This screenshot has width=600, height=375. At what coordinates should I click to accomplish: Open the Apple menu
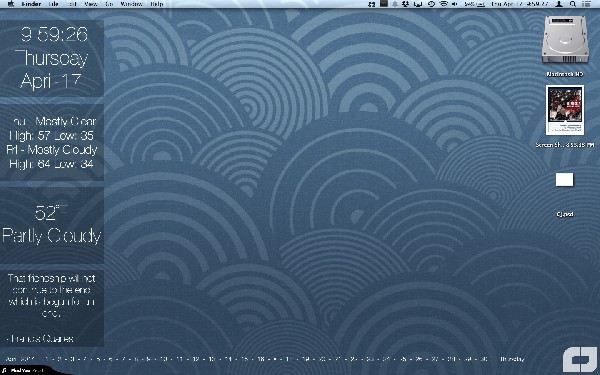click(x=11, y=4)
